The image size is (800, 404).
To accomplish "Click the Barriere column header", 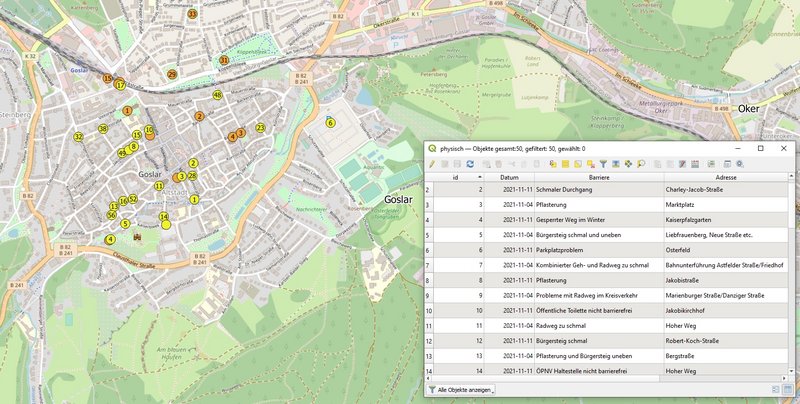I will tap(599, 177).
